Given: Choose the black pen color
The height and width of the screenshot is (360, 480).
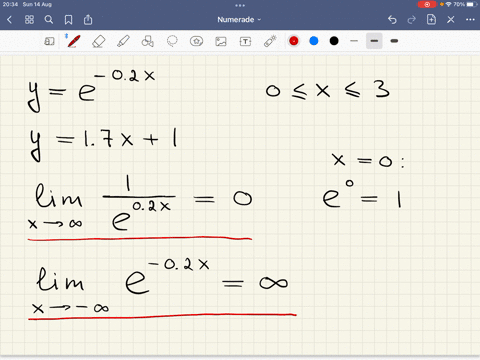Looking at the screenshot, I should click(334, 41).
